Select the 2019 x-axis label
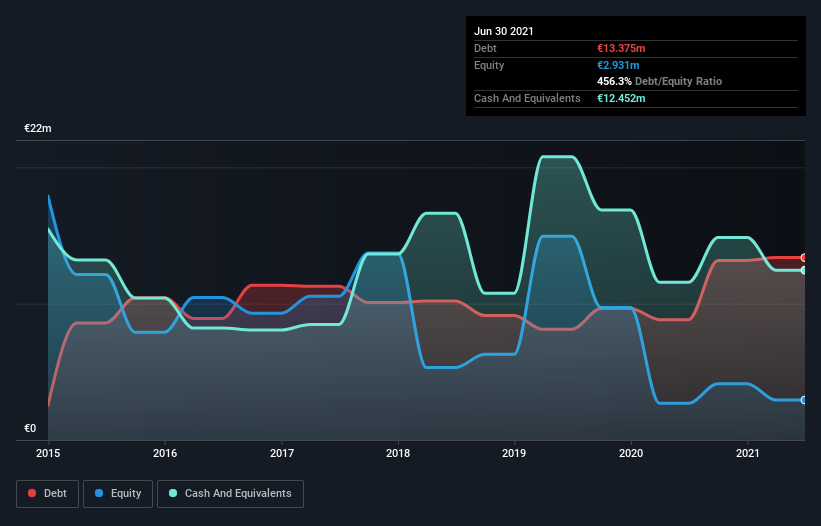 pos(514,453)
